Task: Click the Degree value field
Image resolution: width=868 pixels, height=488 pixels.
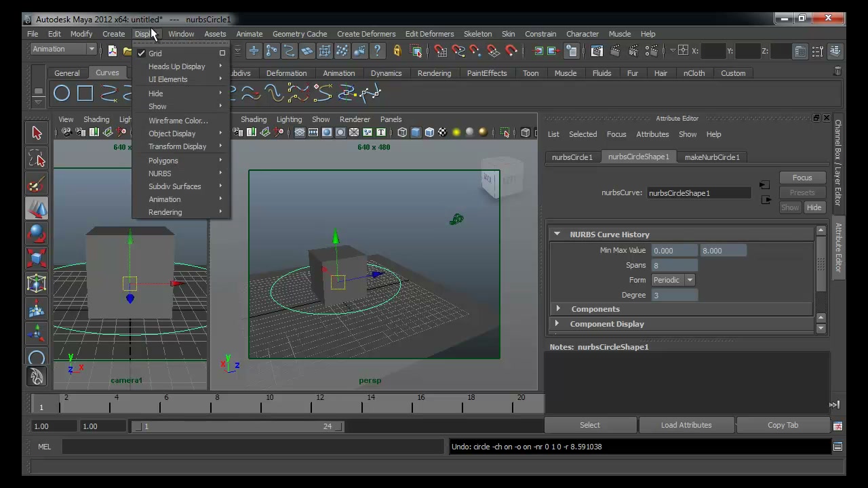Action: [x=674, y=296]
